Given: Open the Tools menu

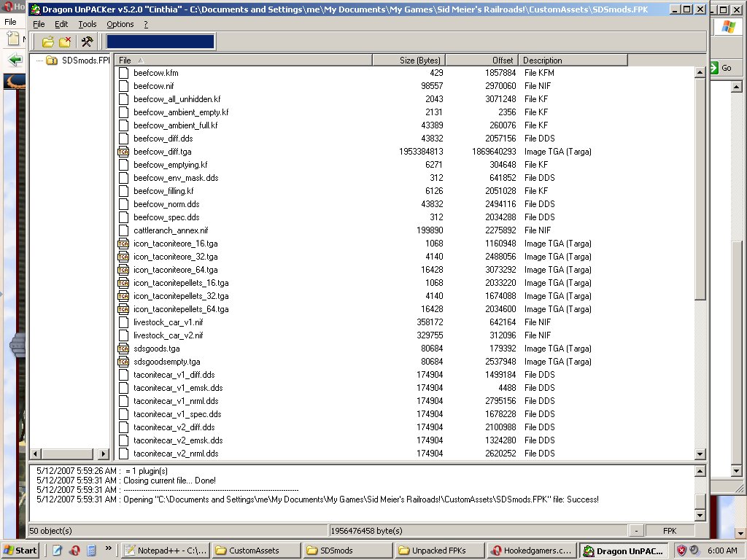Looking at the screenshot, I should pyautogui.click(x=88, y=24).
